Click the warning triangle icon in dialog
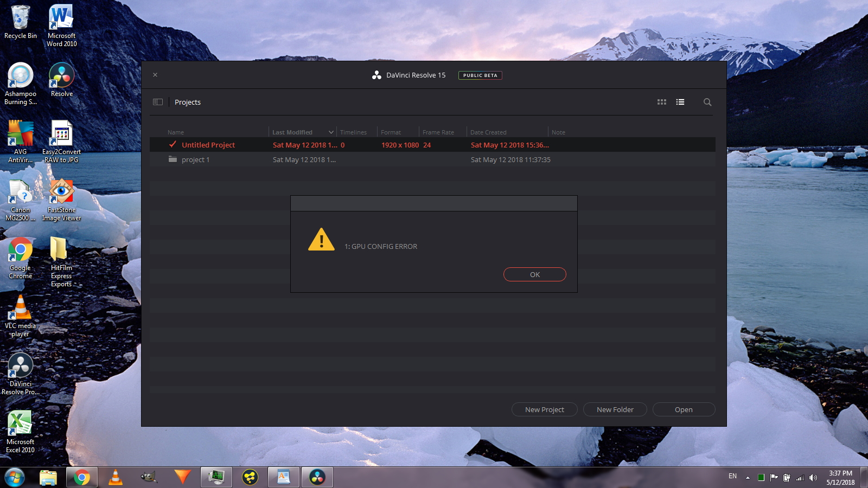The image size is (868, 488). [x=321, y=239]
